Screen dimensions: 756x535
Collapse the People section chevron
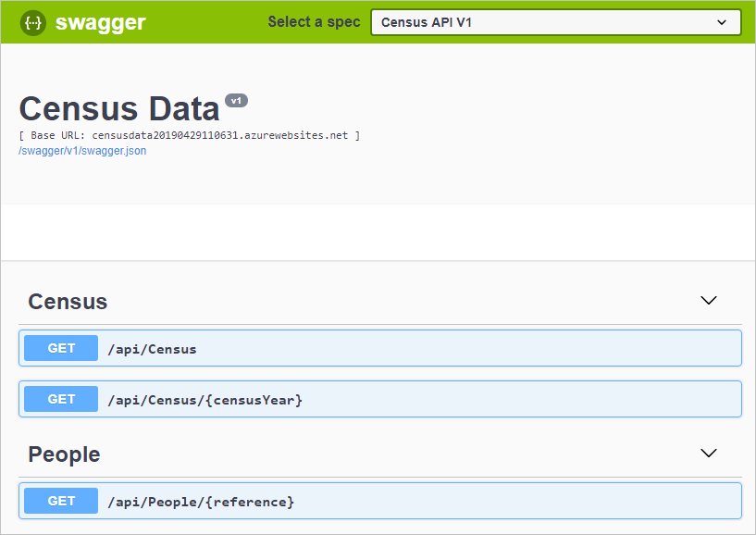[708, 453]
